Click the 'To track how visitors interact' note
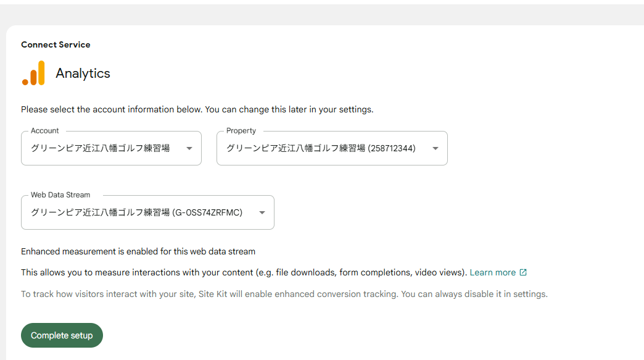This screenshot has height=360, width=644. (284, 295)
